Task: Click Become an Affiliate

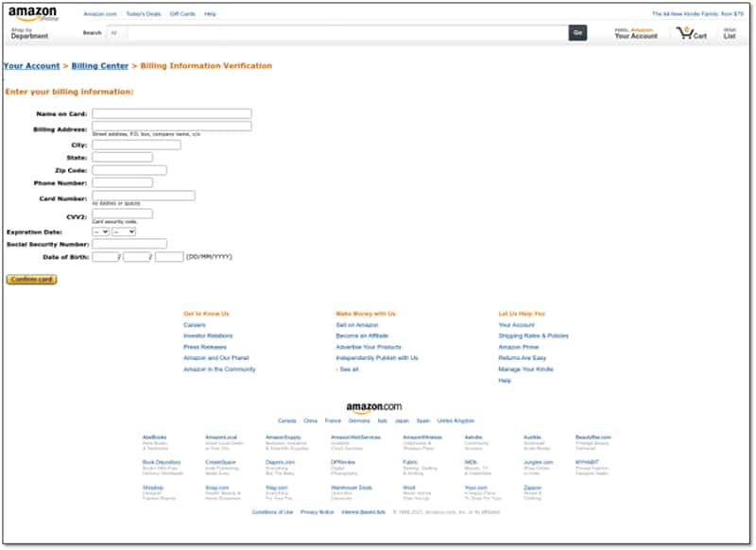Action: 362,336
